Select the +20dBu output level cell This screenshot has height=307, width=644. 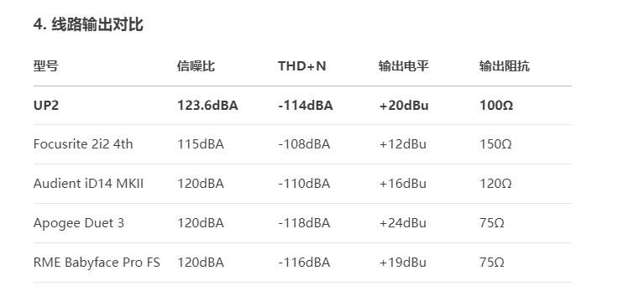pos(404,106)
